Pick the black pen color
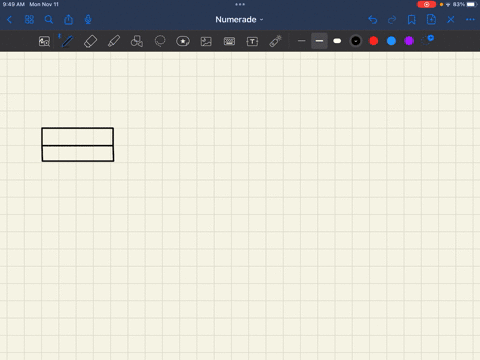This screenshot has width=480, height=360. [x=356, y=41]
